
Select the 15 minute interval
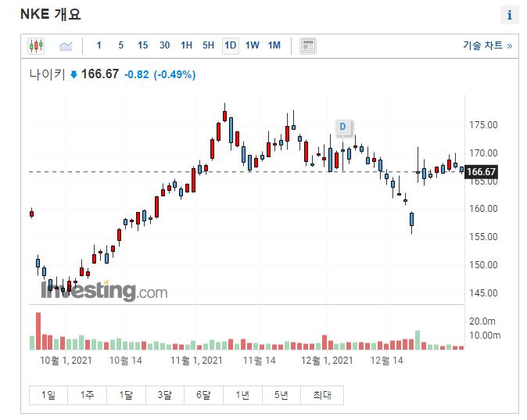[142, 45]
